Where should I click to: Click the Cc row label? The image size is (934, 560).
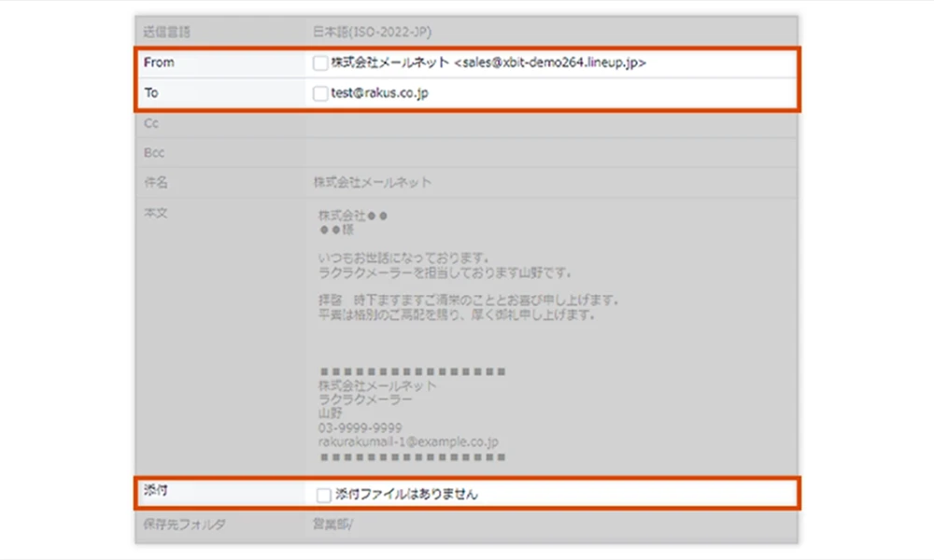click(151, 123)
